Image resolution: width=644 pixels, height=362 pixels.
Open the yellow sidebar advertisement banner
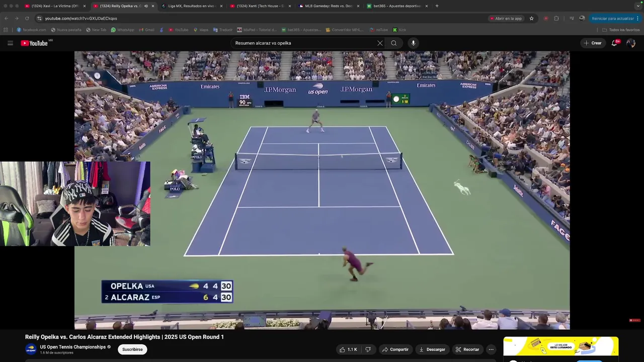click(561, 346)
